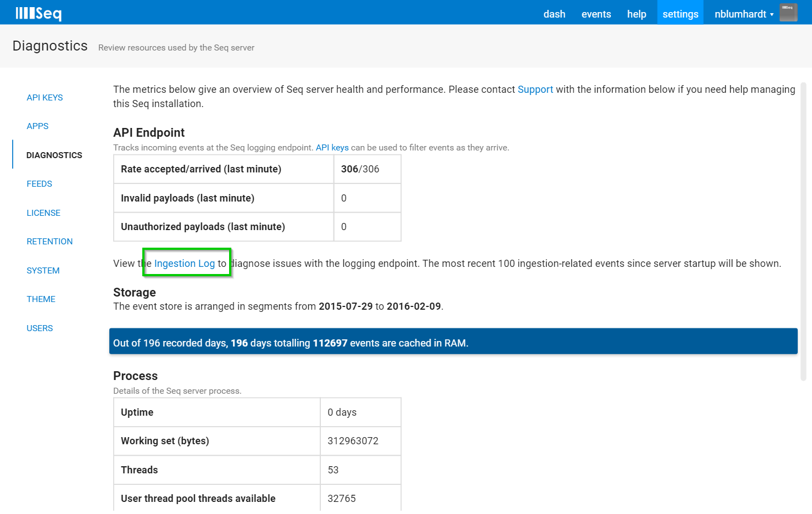The image size is (812, 514).
Task: Open the events page
Action: pos(596,14)
